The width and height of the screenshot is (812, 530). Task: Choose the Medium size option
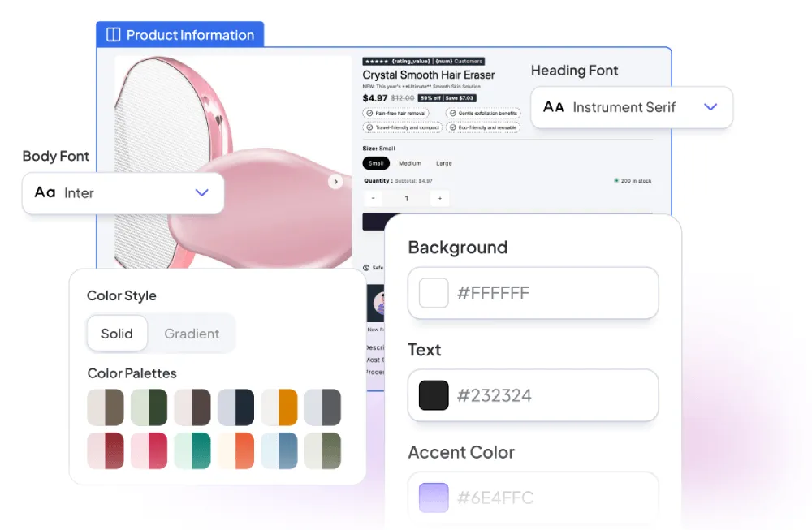click(409, 163)
